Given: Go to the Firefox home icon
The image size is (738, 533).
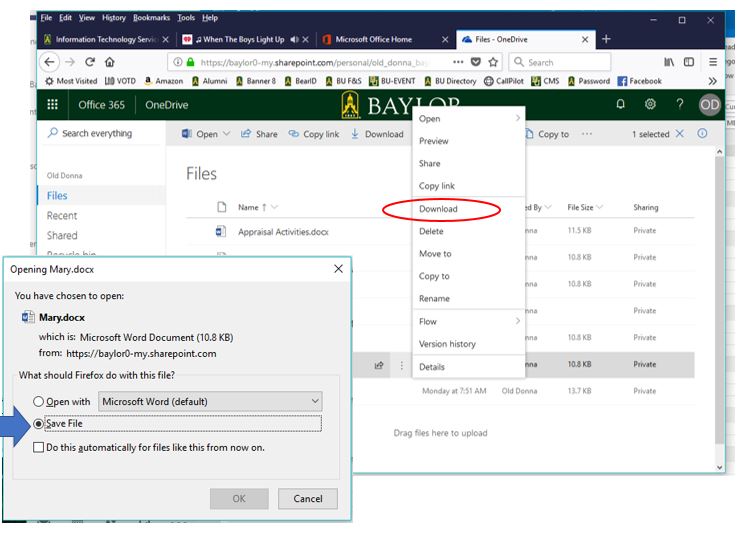Looking at the screenshot, I should pyautogui.click(x=110, y=62).
